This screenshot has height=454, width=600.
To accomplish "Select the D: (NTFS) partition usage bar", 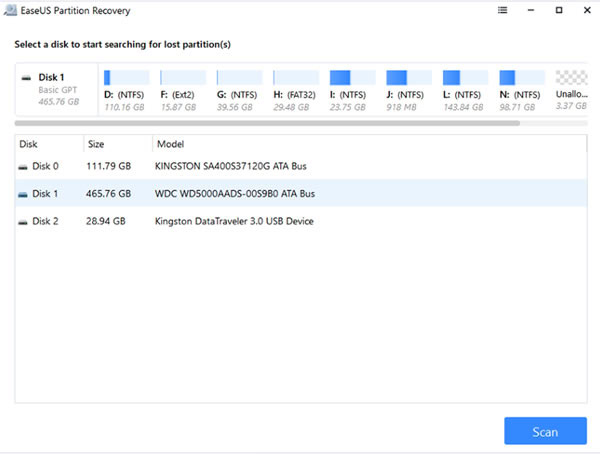I will pyautogui.click(x=127, y=78).
